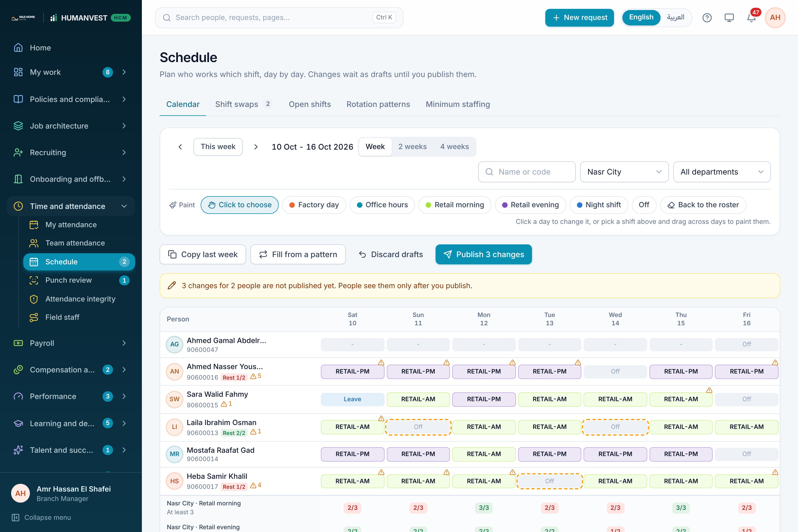Click the Home icon in the sidebar

pyautogui.click(x=18, y=48)
